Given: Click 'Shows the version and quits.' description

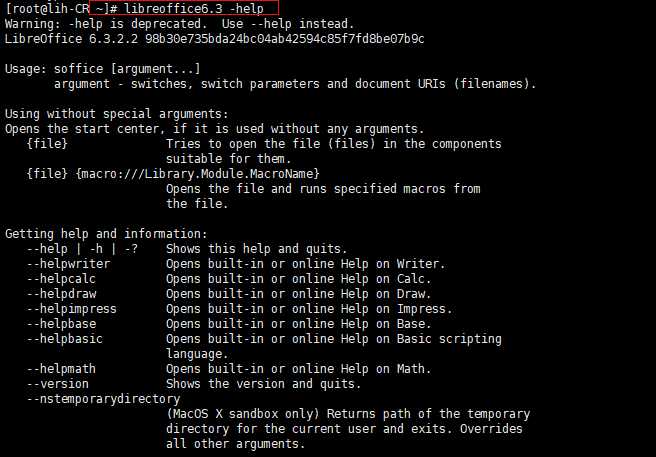Looking at the screenshot, I should click(x=264, y=384).
